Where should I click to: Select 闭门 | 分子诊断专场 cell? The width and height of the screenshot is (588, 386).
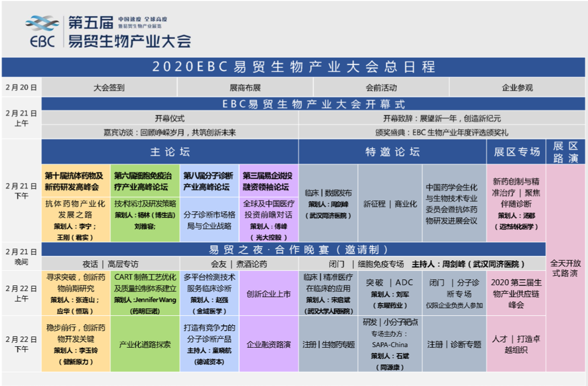coord(454,293)
